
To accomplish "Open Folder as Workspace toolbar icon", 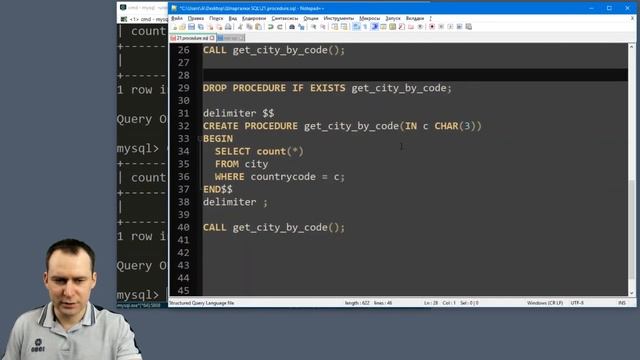I will [x=410, y=27].
